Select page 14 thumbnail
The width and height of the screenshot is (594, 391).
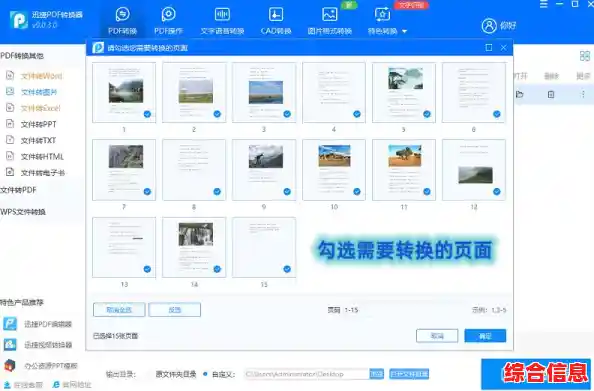coord(194,247)
